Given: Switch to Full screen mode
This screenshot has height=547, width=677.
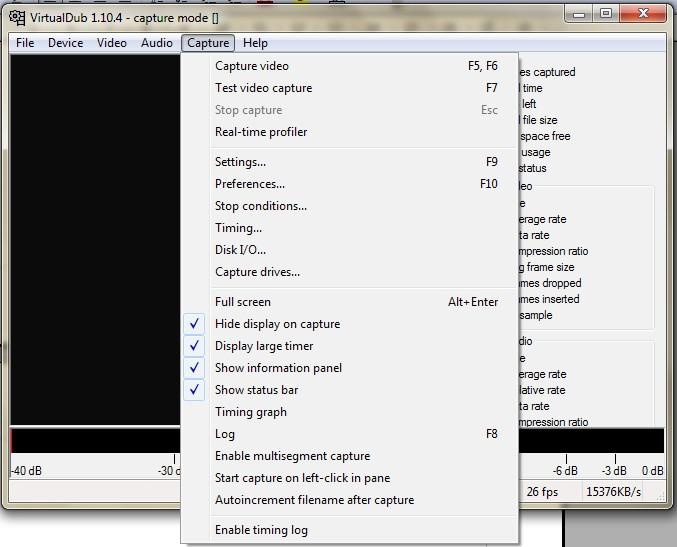Looking at the screenshot, I should pyautogui.click(x=350, y=302).
